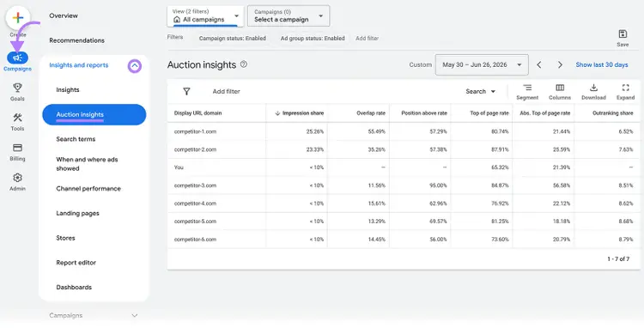Viewport: 644px width, 328px height.
Task: Open the date range dropdown
Action: click(482, 65)
